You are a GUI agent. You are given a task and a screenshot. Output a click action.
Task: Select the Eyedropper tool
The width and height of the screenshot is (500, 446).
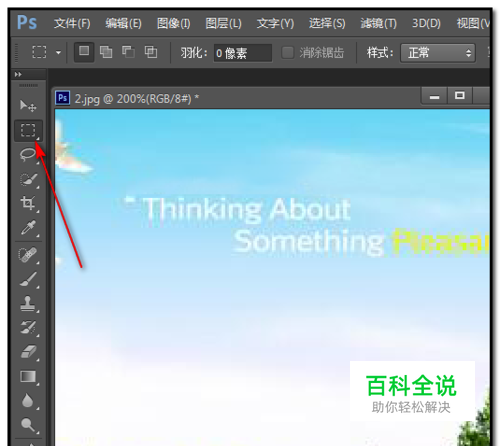[28, 228]
